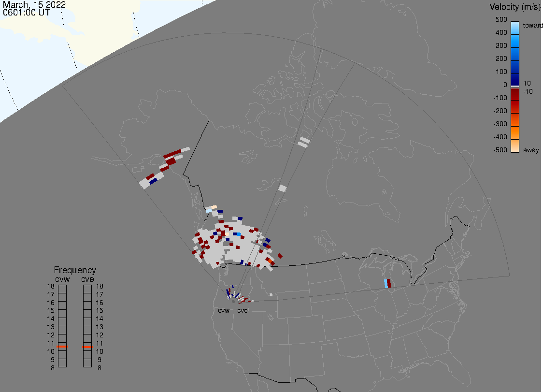Image resolution: width=543 pixels, height=392 pixels.
Task: Click the 'toward' label beside the color bar
Action: tap(533, 25)
